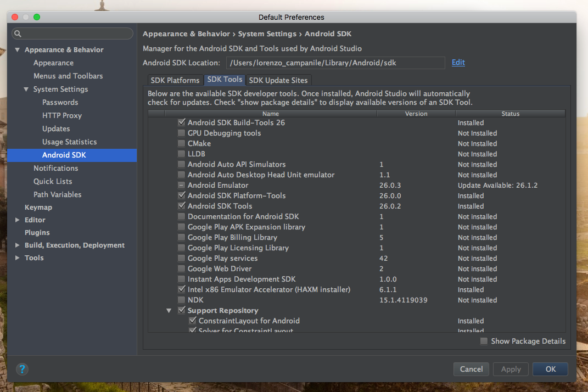Click the help question mark icon
Image resolution: width=588 pixels, height=392 pixels.
click(22, 369)
